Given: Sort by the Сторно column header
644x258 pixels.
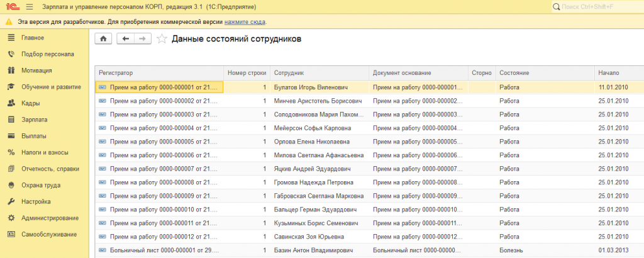Looking at the screenshot, I should pos(482,73).
